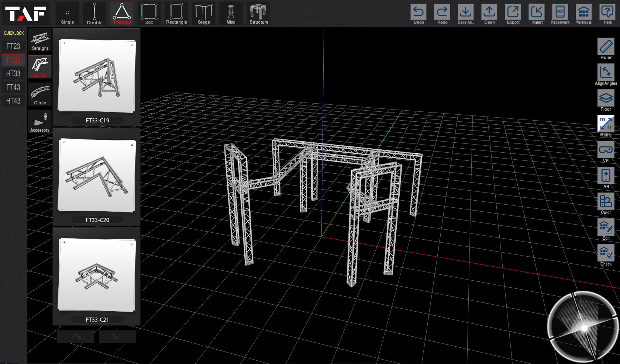The width and height of the screenshot is (620, 364).
Task: Enable VR viewing mode
Action: point(606,150)
